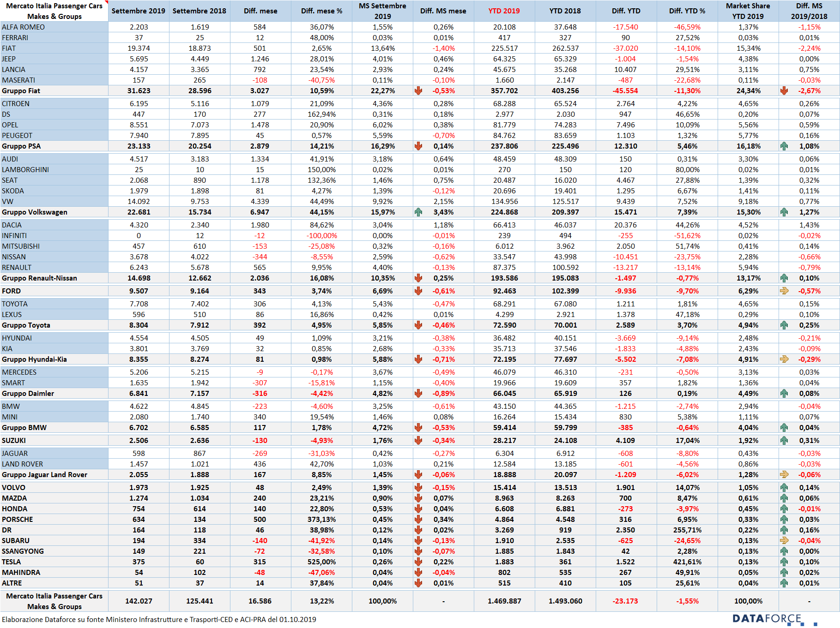The height and width of the screenshot is (628, 840).
Task: Click the yellow right arrow beside FORD's -0,57%
Action: (x=784, y=291)
